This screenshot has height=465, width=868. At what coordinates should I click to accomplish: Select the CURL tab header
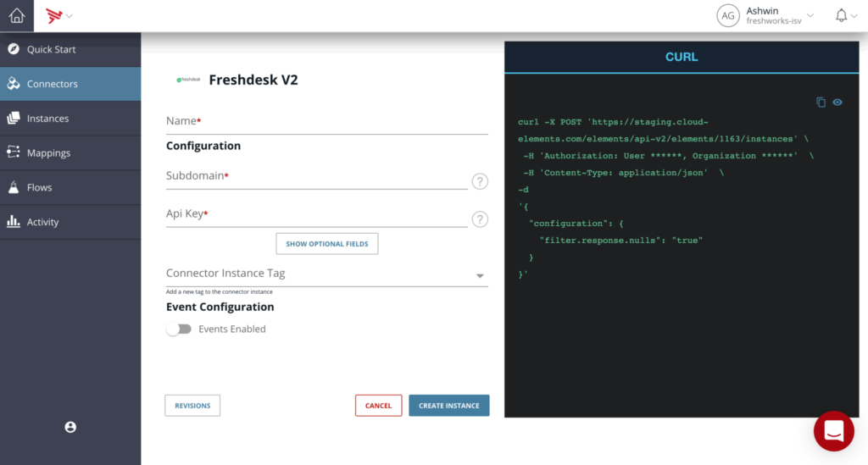682,57
